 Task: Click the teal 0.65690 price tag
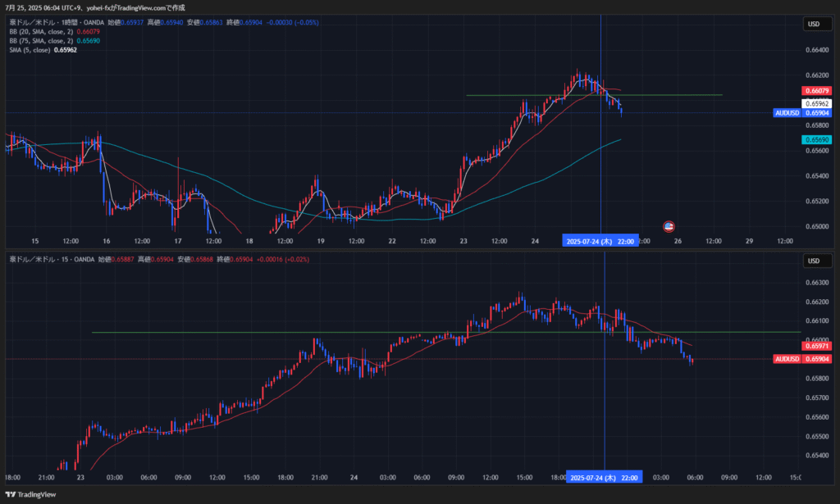pos(818,140)
